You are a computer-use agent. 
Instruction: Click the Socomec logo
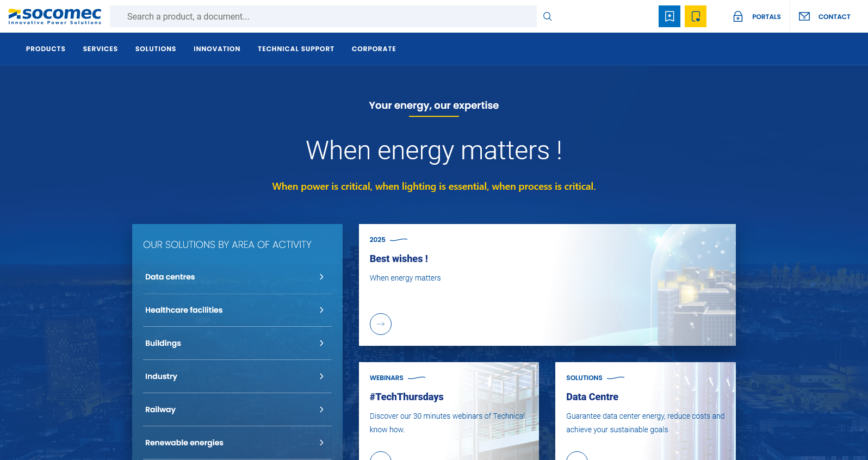coord(55,16)
